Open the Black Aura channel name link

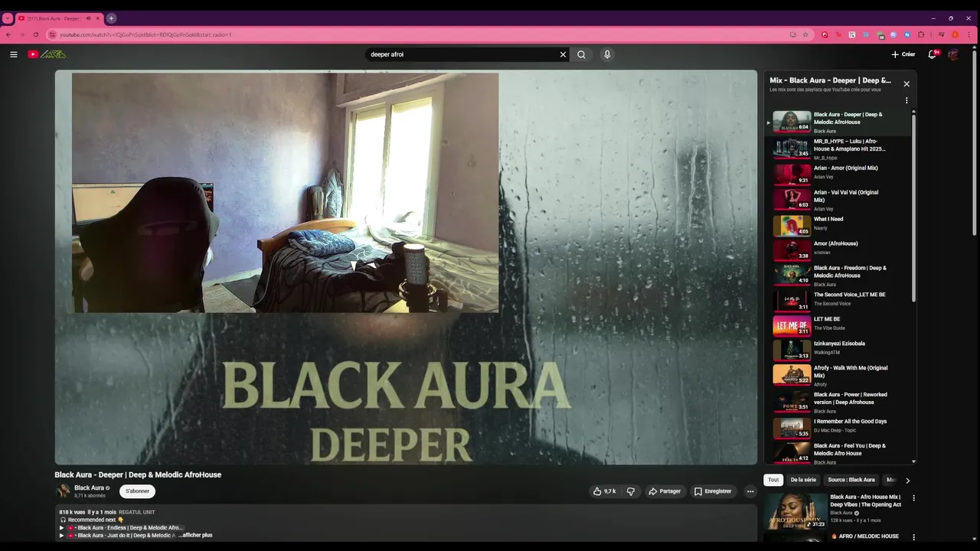(x=89, y=487)
